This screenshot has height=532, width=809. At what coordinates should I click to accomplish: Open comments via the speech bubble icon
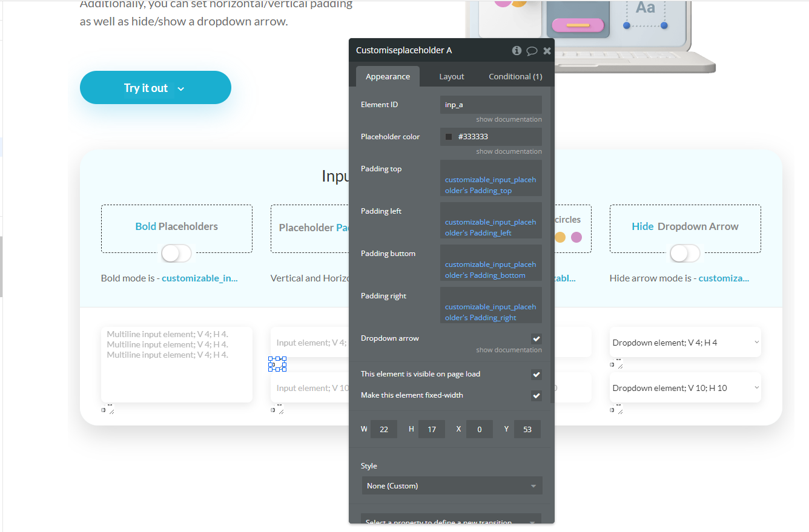coord(532,51)
